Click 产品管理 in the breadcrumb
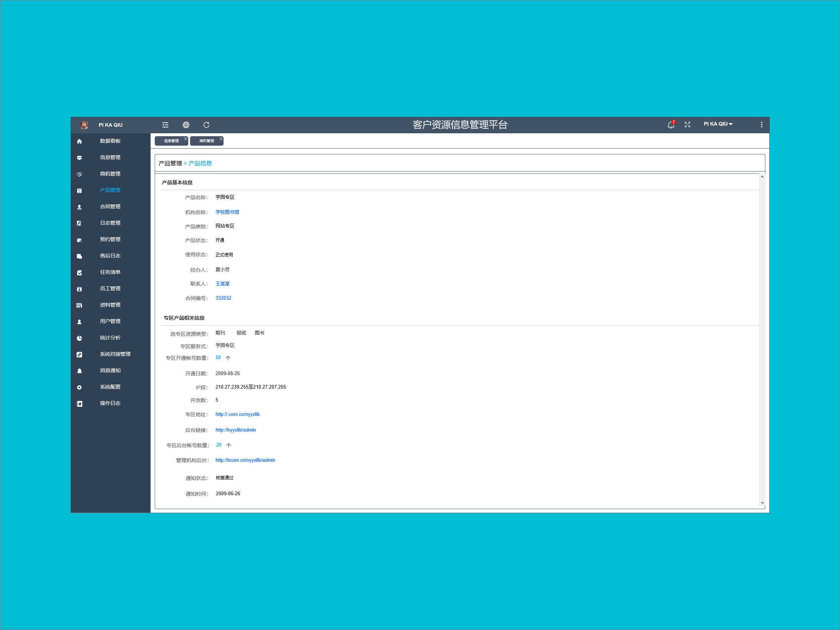Image resolution: width=840 pixels, height=630 pixels. click(170, 163)
